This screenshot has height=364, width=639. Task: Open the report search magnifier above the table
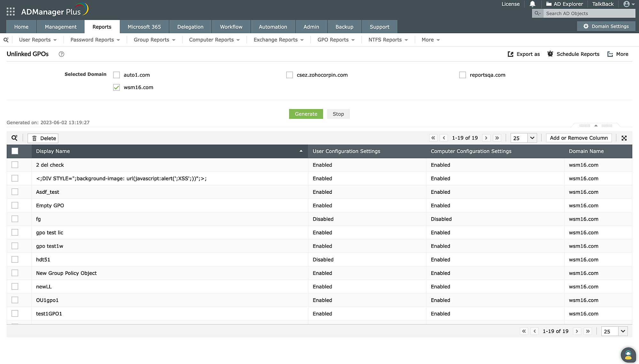(x=14, y=138)
